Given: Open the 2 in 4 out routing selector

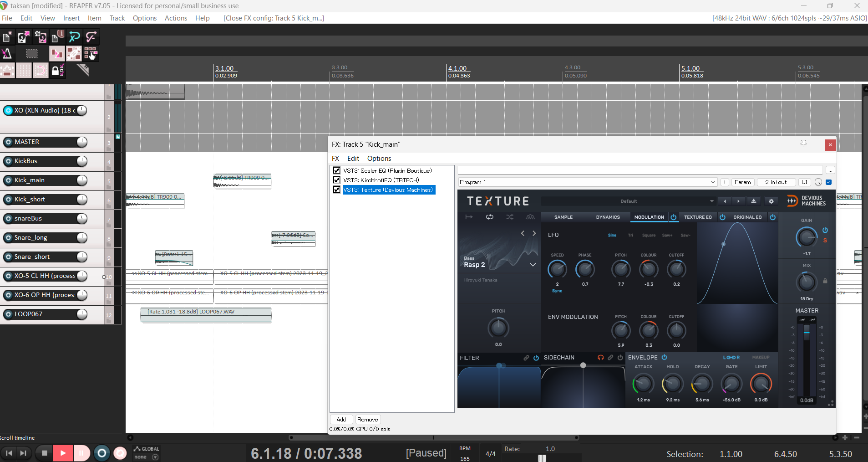Looking at the screenshot, I should (776, 182).
